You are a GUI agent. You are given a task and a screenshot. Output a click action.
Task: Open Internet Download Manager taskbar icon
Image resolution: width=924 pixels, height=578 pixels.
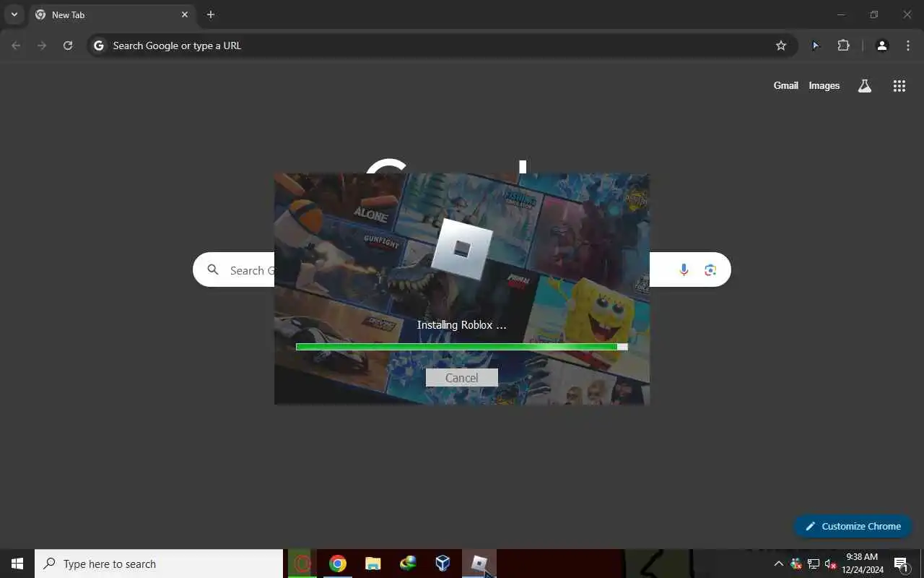(x=408, y=564)
